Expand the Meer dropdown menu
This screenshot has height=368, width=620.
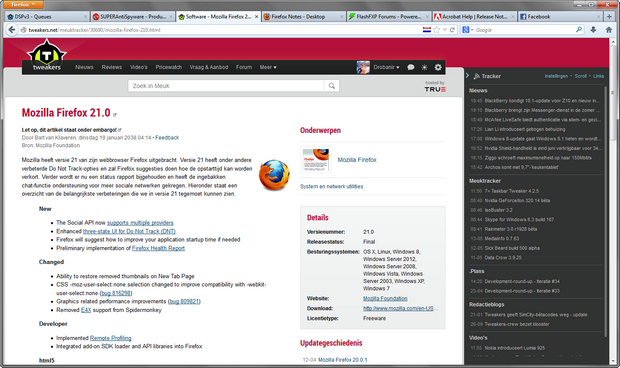(268, 67)
